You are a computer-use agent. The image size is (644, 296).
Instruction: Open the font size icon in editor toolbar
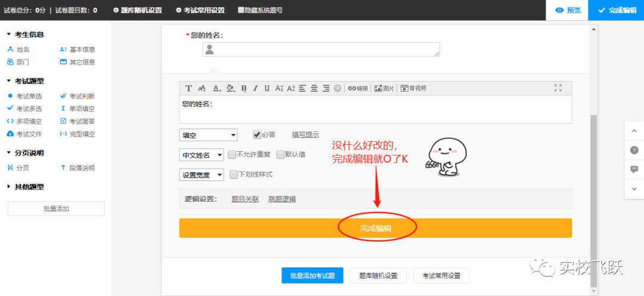(x=202, y=88)
